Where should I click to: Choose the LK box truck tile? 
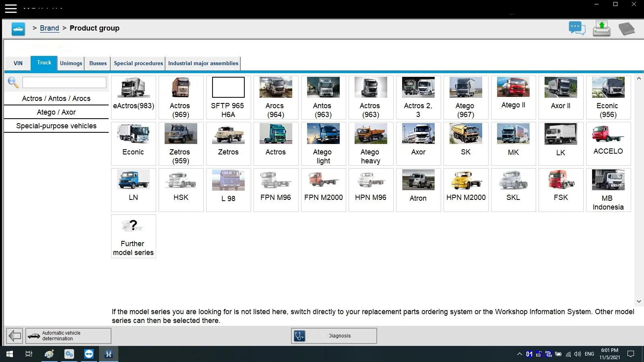point(561,144)
